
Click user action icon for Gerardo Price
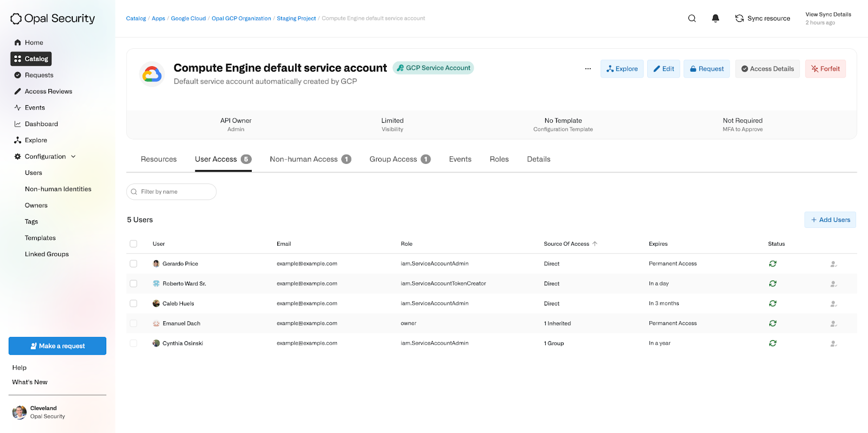[834, 264]
